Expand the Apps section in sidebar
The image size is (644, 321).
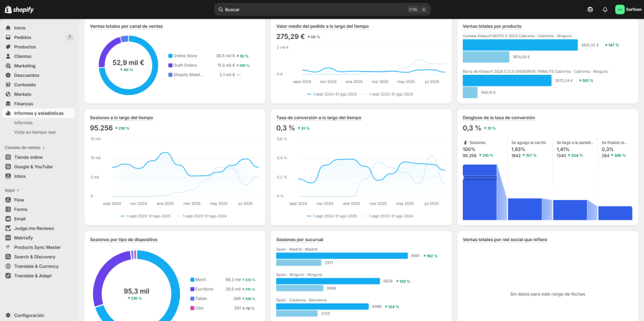[x=11, y=190]
